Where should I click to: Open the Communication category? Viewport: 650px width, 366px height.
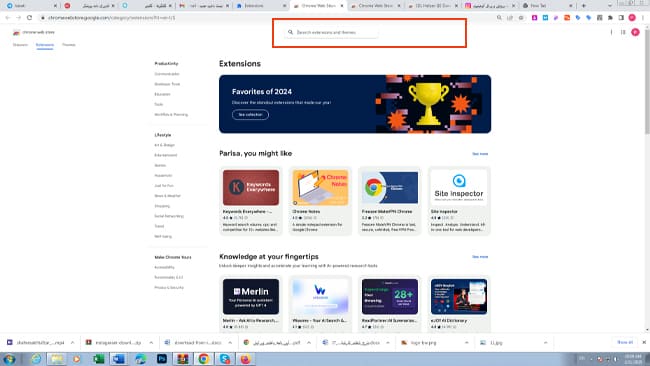tap(167, 74)
